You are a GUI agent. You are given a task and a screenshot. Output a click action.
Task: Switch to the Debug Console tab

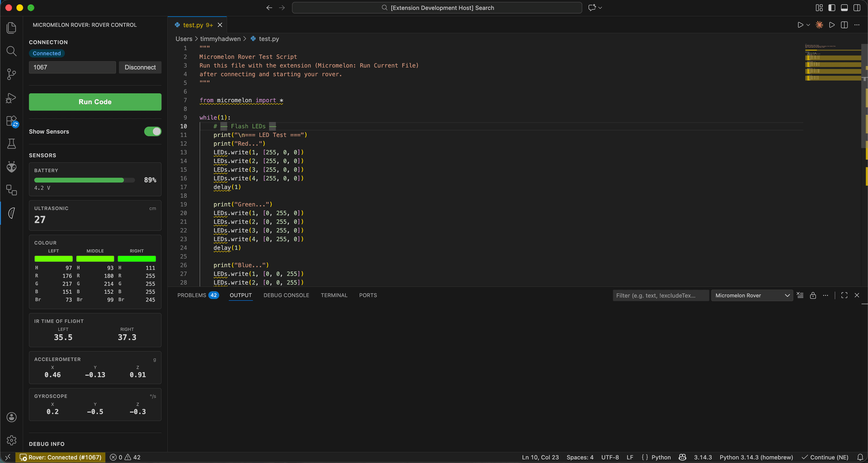286,295
